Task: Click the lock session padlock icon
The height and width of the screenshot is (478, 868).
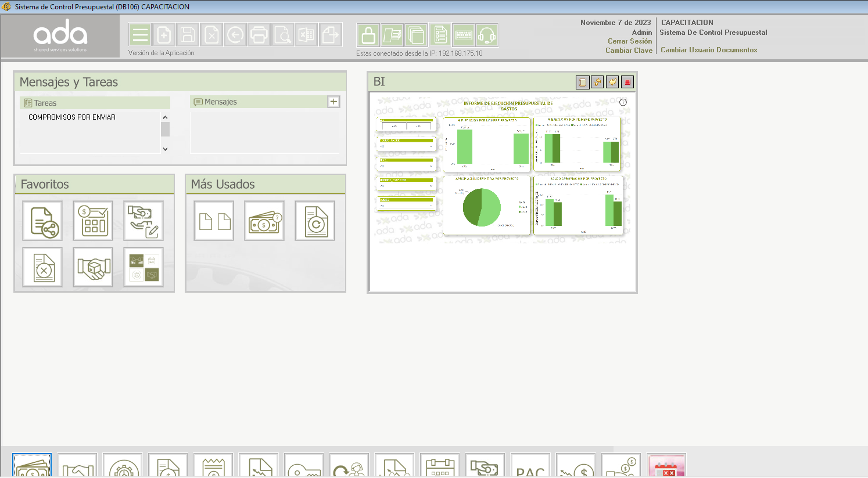Action: [368, 35]
